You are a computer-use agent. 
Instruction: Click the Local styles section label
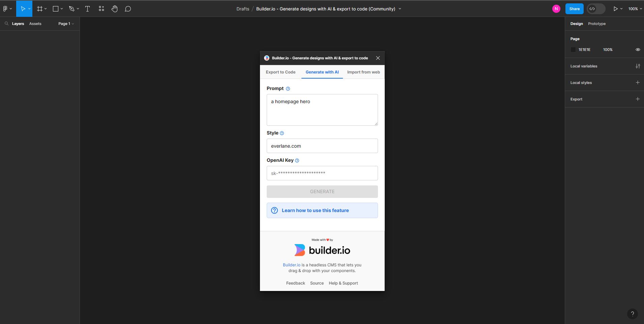(581, 83)
